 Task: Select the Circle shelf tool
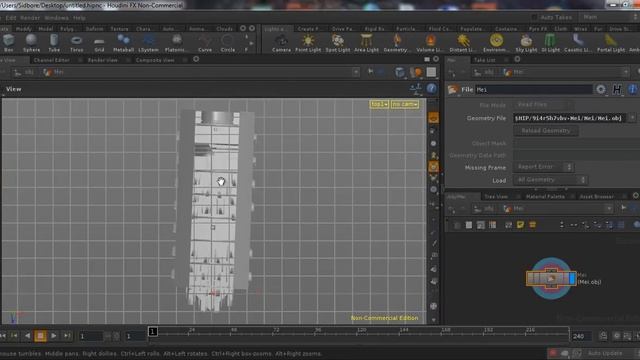[227, 43]
